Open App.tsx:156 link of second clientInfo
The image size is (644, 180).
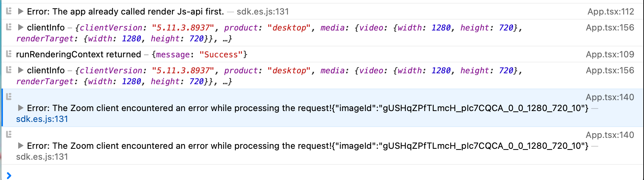coord(610,70)
